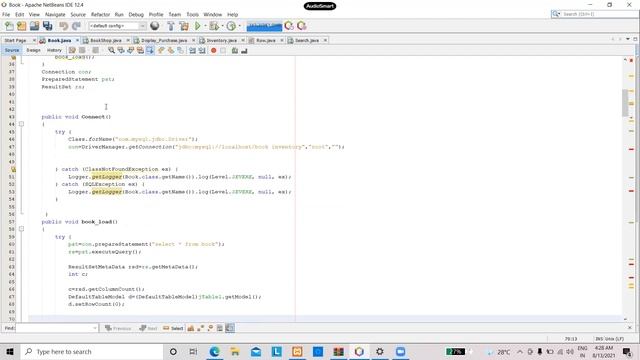This screenshot has width=640, height=360.
Task: Click the Source view button
Action: [x=12, y=51]
